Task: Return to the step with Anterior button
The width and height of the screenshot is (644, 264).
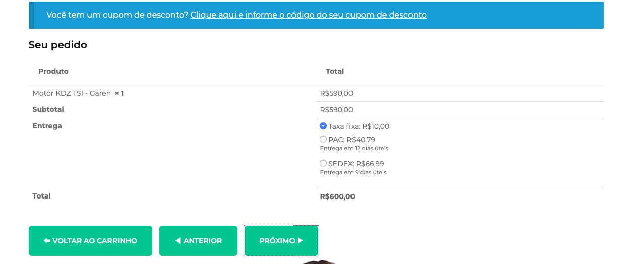Action: [198, 241]
